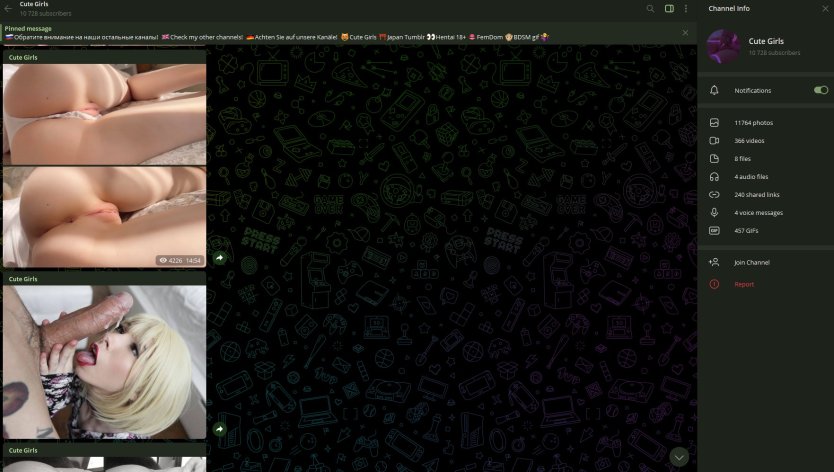Image resolution: width=834 pixels, height=472 pixels.
Task: Open the 11764 photos media section
Action: (753, 123)
